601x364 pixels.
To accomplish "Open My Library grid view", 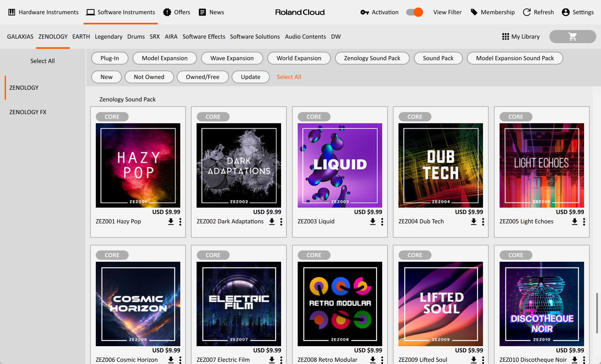I will [x=521, y=37].
